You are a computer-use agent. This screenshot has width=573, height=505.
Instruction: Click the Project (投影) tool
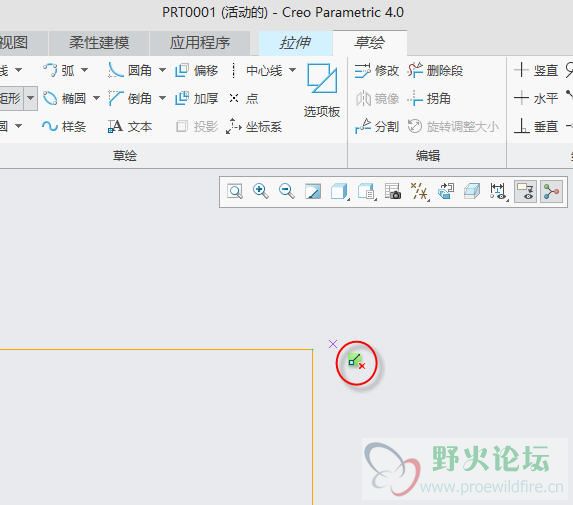pyautogui.click(x=197, y=126)
